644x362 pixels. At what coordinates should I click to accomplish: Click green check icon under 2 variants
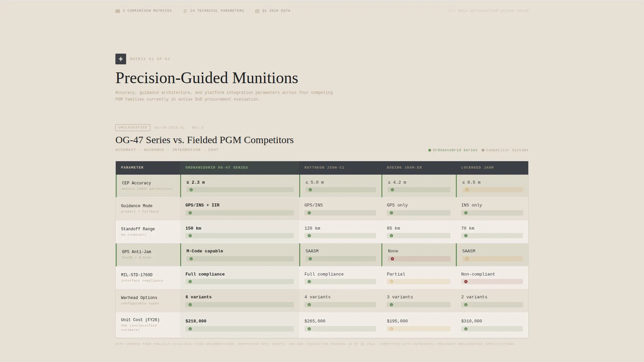point(466,305)
